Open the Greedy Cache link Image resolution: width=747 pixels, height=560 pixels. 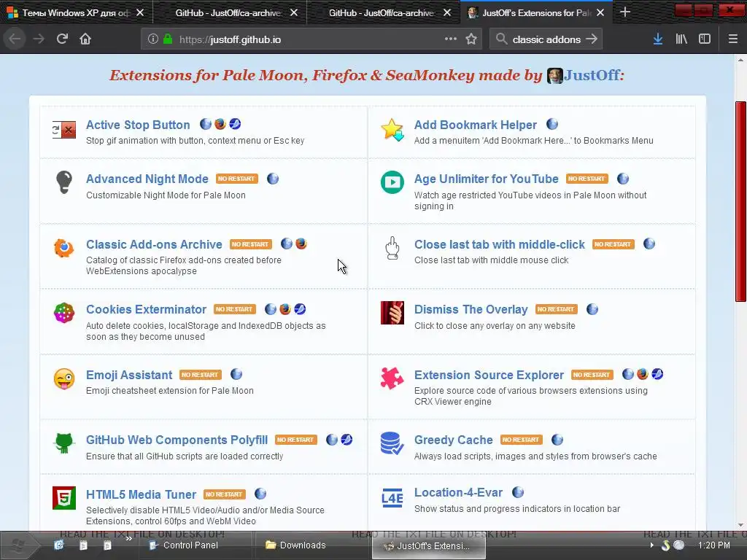click(453, 440)
